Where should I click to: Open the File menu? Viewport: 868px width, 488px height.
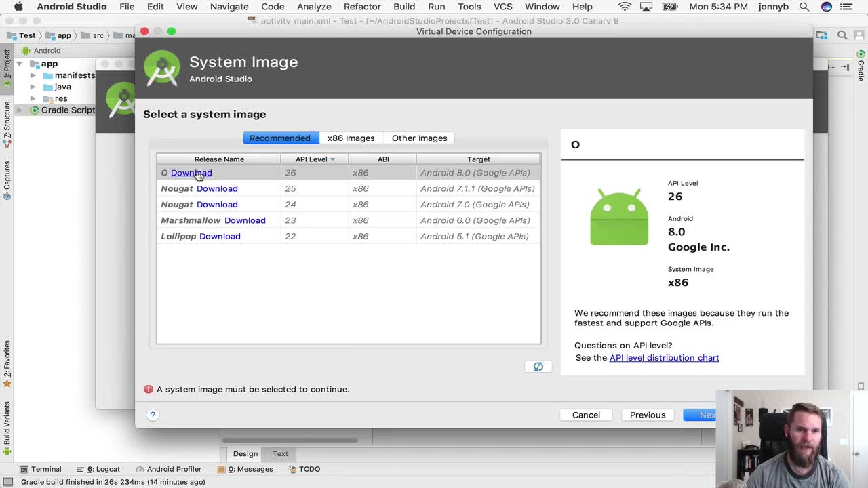pos(127,7)
